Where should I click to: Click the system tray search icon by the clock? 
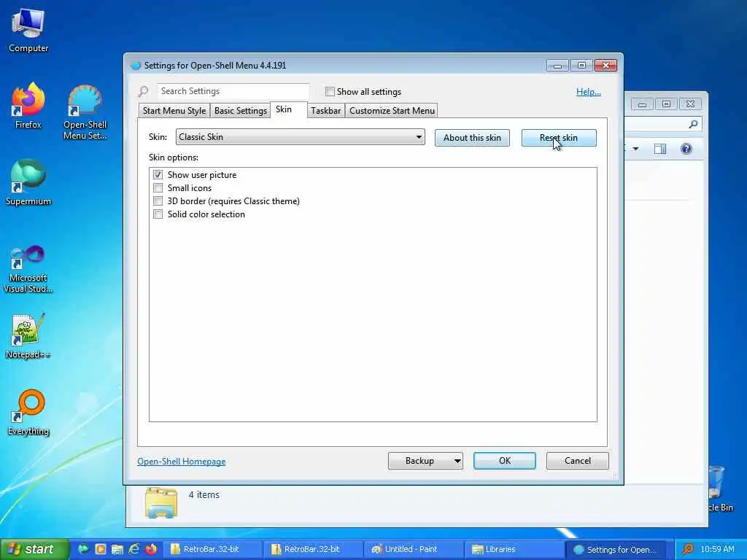click(688, 549)
